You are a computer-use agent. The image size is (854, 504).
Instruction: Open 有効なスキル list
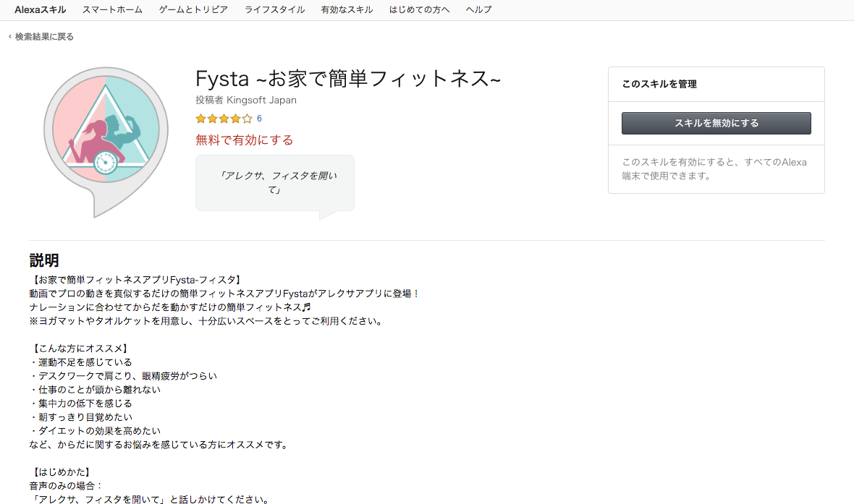pos(347,10)
